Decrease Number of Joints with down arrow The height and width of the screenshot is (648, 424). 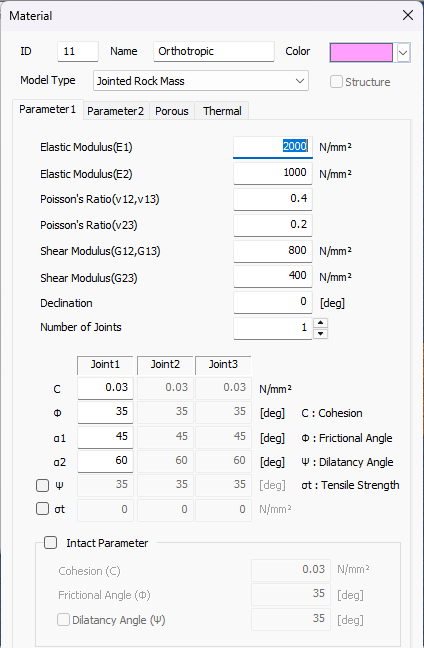coord(320,334)
